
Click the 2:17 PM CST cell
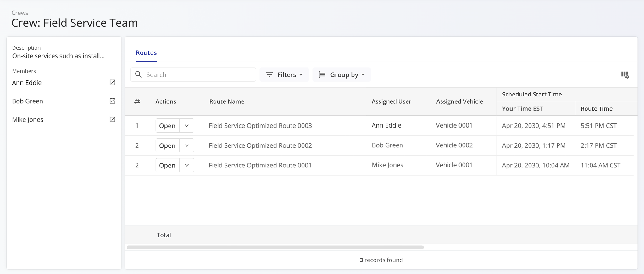(599, 145)
